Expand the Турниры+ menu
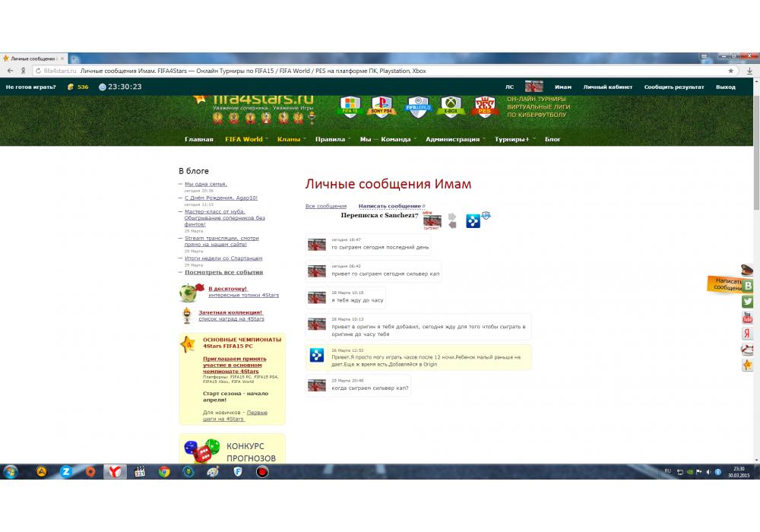Viewport: 760px width, 532px height. 515,139
